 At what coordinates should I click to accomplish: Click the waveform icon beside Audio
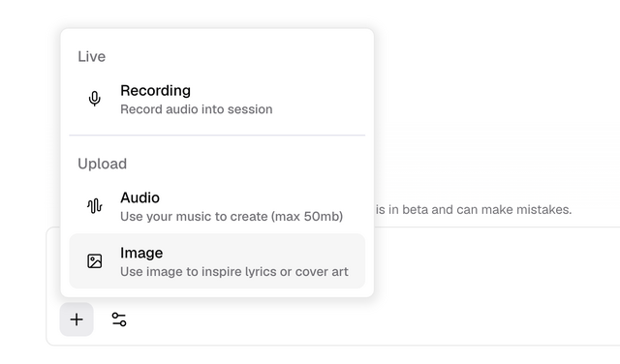click(x=95, y=206)
